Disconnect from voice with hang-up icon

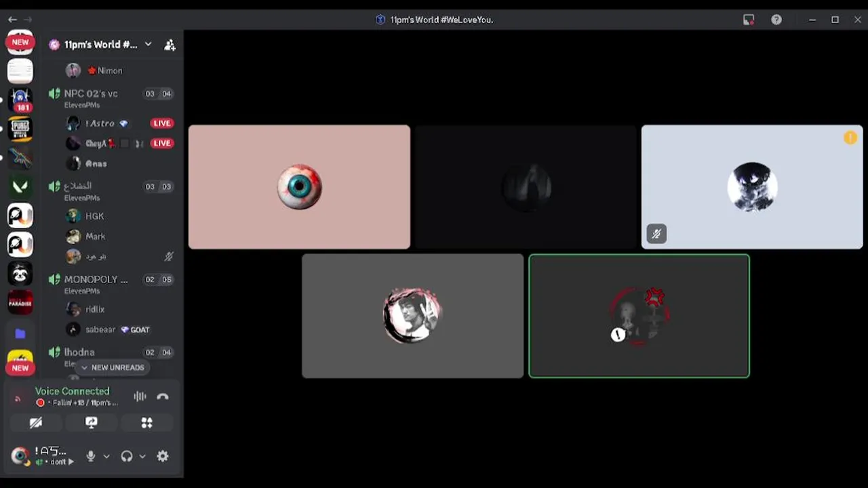pyautogui.click(x=163, y=396)
